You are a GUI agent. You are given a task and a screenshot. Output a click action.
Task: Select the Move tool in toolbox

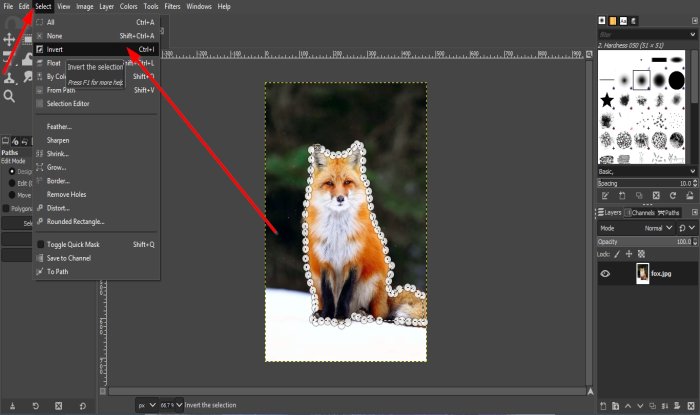(x=9, y=40)
